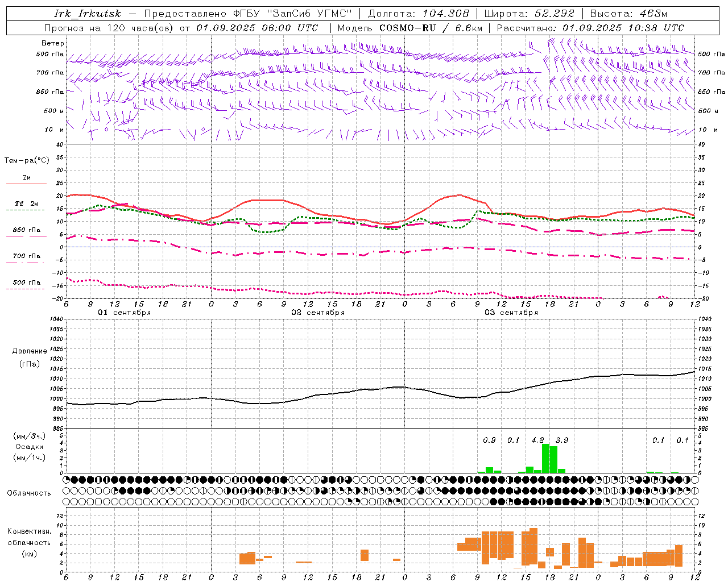Click the 'Ветер' wind panel label
This screenshot has width=728, height=582.
[x=53, y=43]
